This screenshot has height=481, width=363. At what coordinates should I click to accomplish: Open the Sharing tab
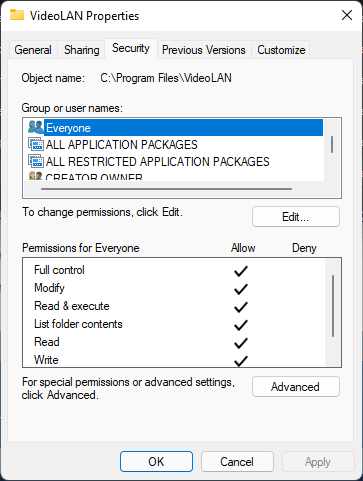click(x=82, y=50)
